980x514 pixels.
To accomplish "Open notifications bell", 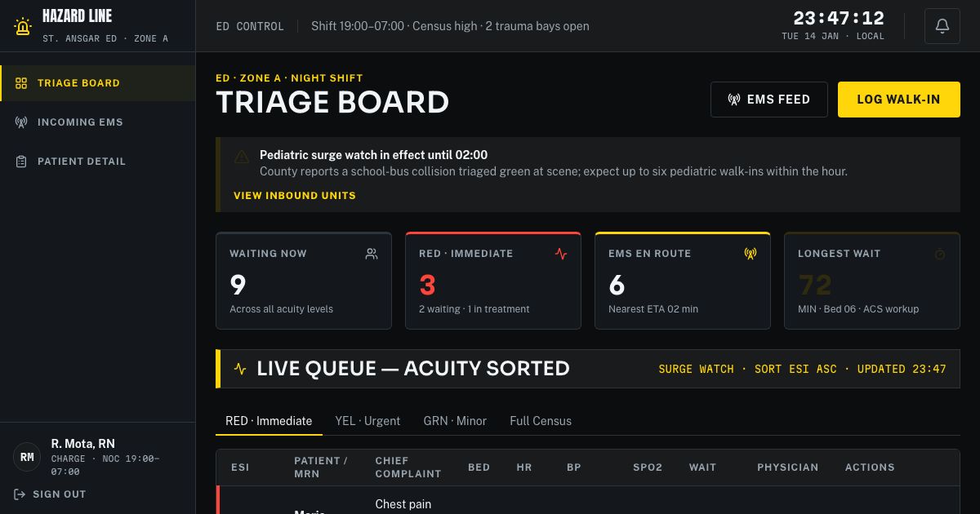I will click(942, 26).
